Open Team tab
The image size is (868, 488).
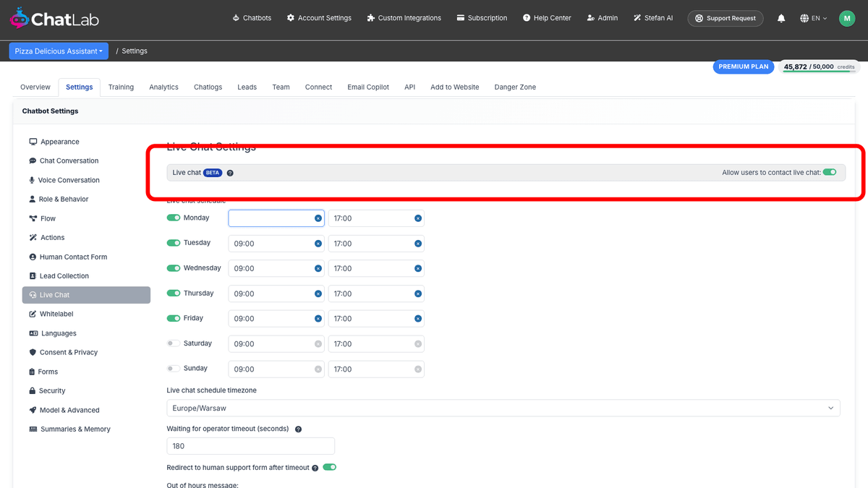coord(281,87)
